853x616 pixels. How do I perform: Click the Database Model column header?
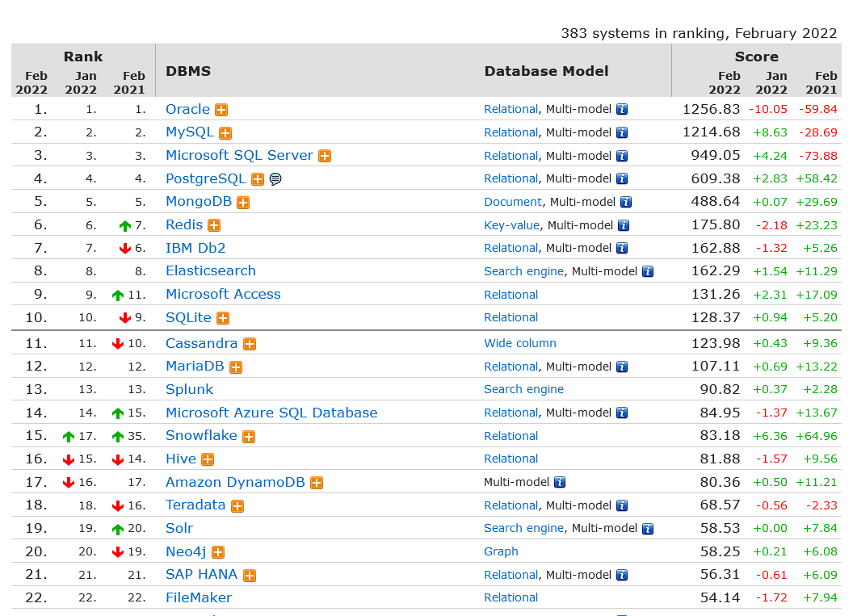(546, 71)
